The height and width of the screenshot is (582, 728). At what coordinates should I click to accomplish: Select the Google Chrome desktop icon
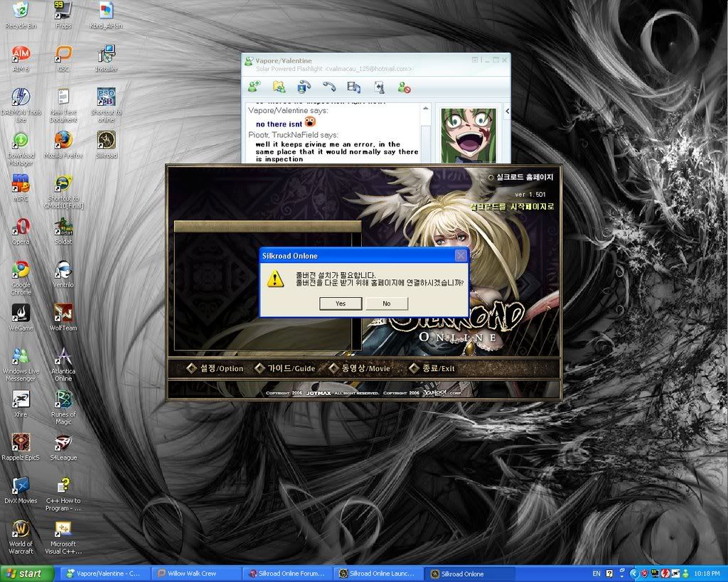pyautogui.click(x=21, y=278)
